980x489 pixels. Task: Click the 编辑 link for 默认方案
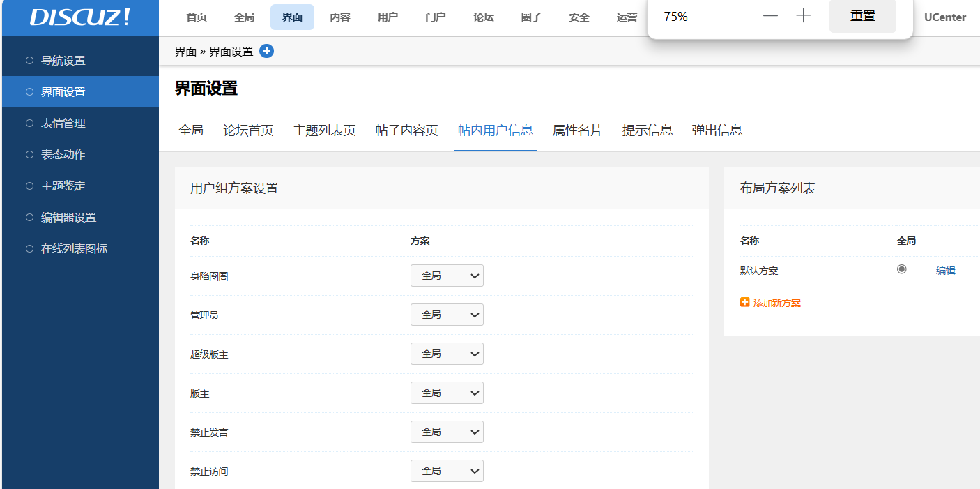pos(945,271)
